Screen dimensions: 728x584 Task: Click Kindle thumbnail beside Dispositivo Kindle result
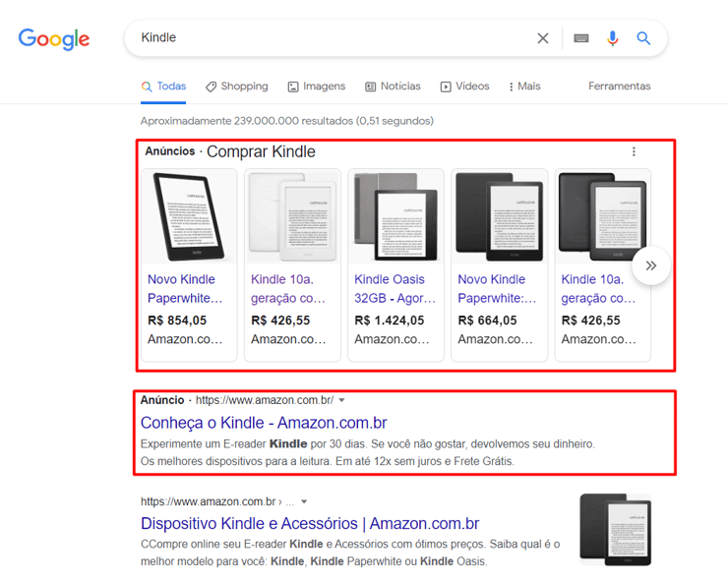pyautogui.click(x=616, y=530)
